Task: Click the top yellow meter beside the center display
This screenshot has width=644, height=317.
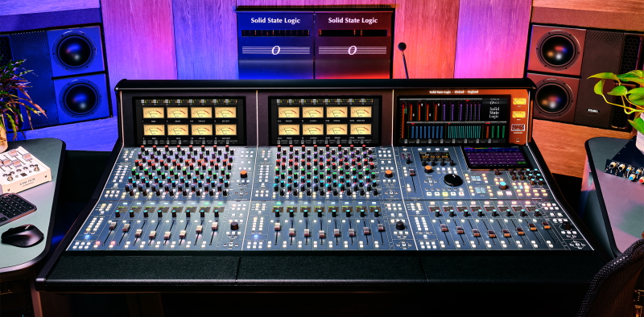Action: (x=519, y=101)
